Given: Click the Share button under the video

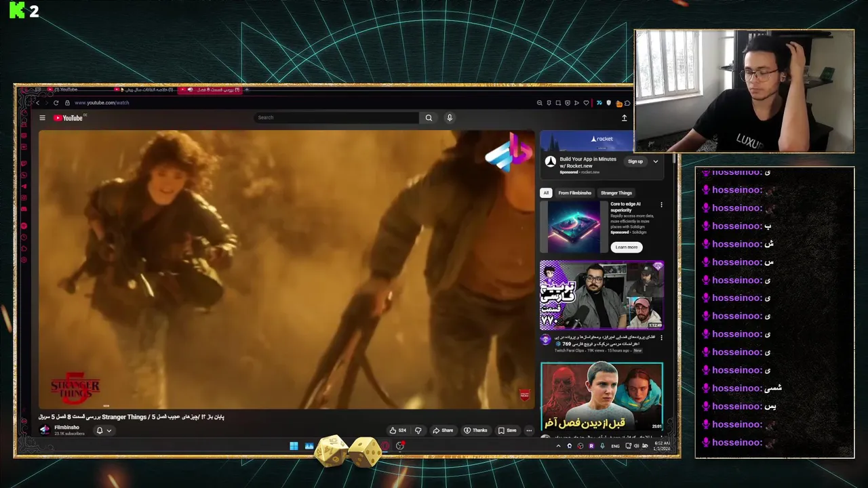Looking at the screenshot, I should [443, 430].
